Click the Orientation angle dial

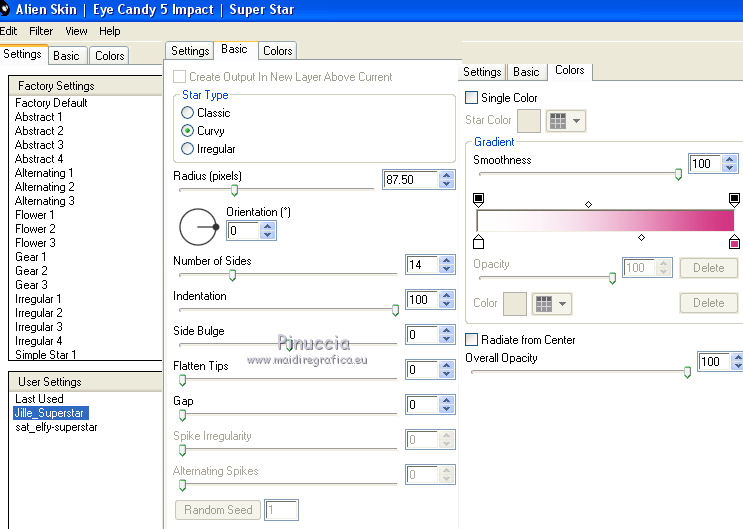199,227
